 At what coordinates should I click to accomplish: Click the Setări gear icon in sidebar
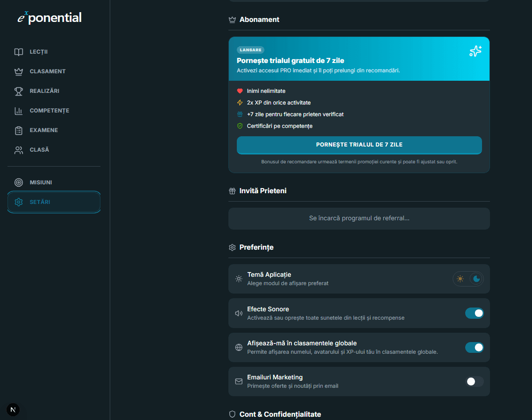19,202
